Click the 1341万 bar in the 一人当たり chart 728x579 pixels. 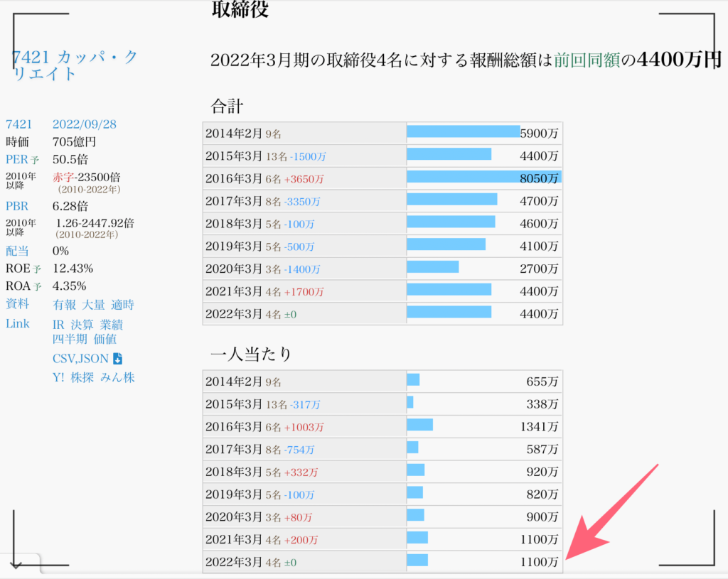[420, 425]
